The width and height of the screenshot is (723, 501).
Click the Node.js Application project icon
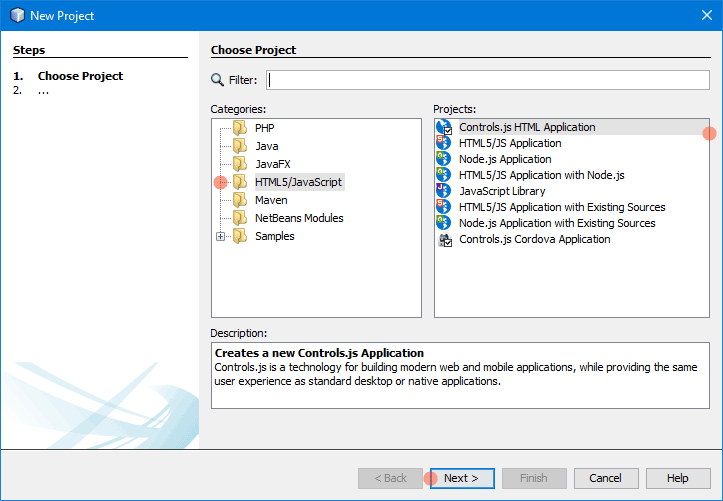pos(444,159)
